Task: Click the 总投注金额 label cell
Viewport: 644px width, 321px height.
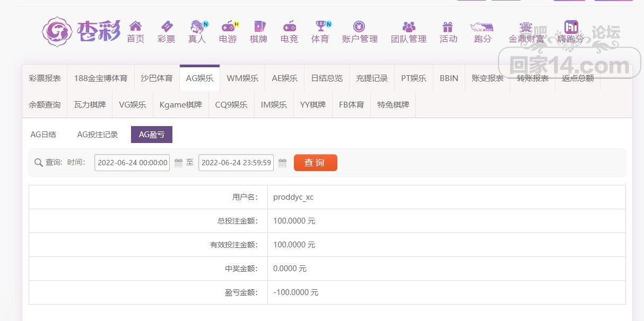Action: 149,221
